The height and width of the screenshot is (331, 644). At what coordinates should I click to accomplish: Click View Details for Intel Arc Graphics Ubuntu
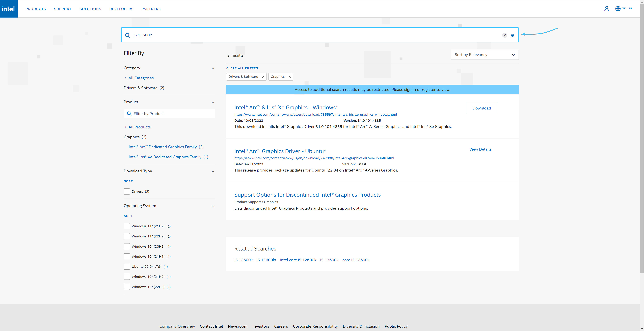480,149
